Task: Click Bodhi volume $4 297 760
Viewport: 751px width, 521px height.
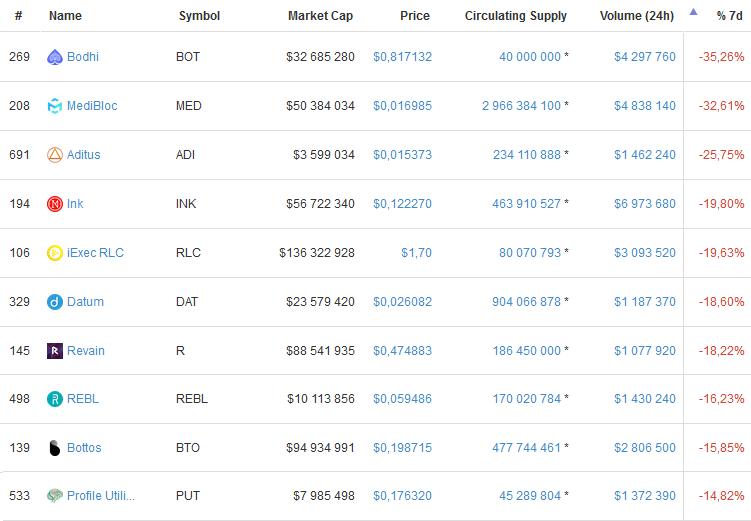Action: pos(645,57)
